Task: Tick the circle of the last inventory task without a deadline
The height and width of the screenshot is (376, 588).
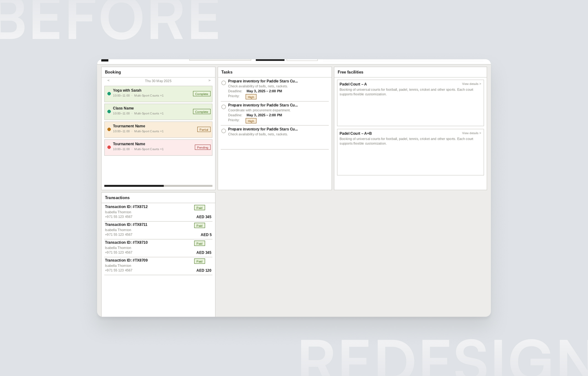Action: point(223,131)
